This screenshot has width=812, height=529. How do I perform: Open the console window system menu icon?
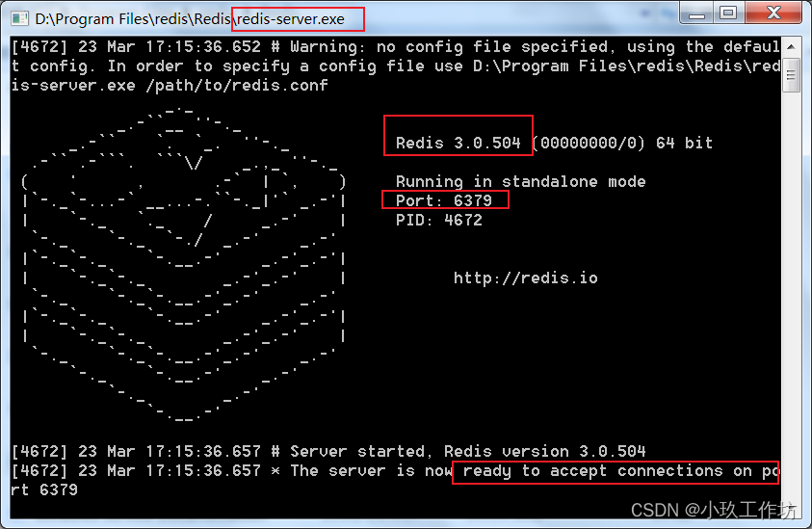tap(19, 19)
